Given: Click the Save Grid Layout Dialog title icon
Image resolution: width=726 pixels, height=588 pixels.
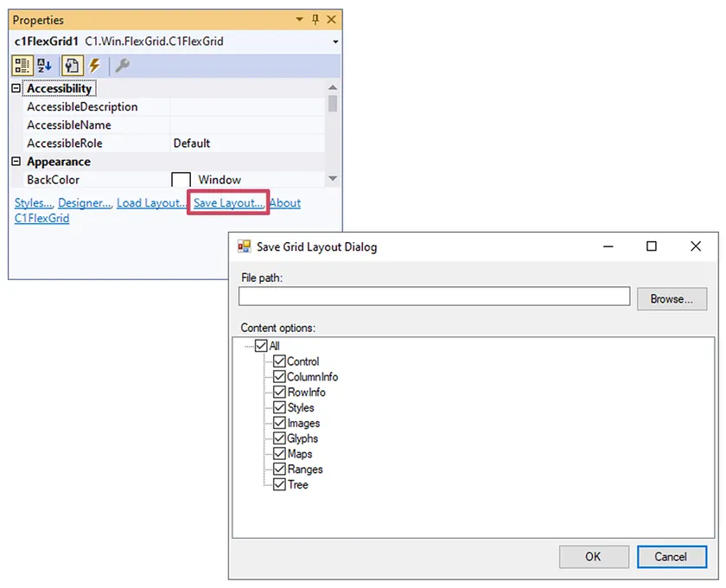Looking at the screenshot, I should coord(244,246).
